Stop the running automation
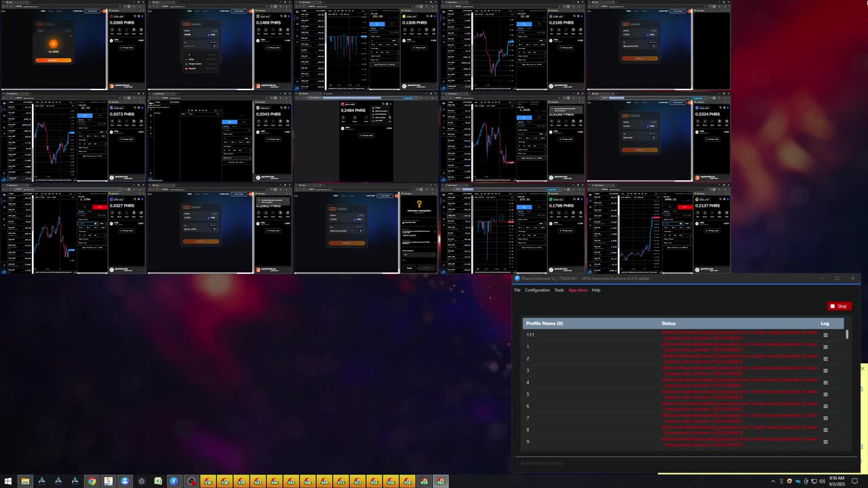868x488 pixels. point(839,306)
